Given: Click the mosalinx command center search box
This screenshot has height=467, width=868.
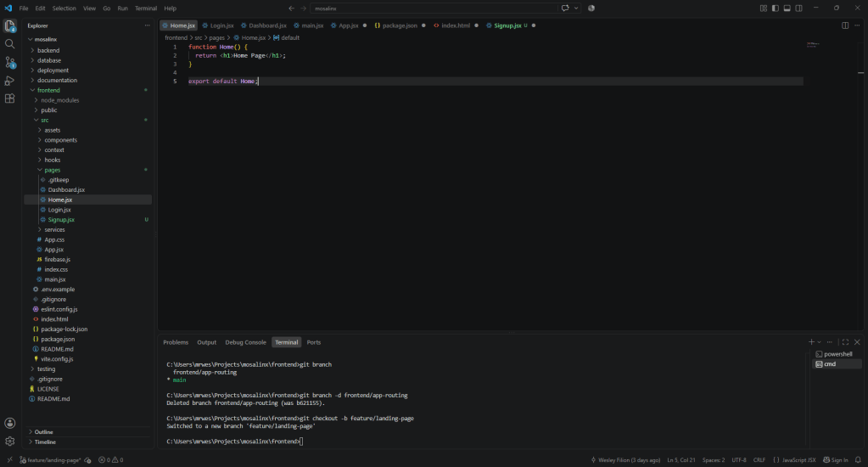Looking at the screenshot, I should click(x=434, y=8).
